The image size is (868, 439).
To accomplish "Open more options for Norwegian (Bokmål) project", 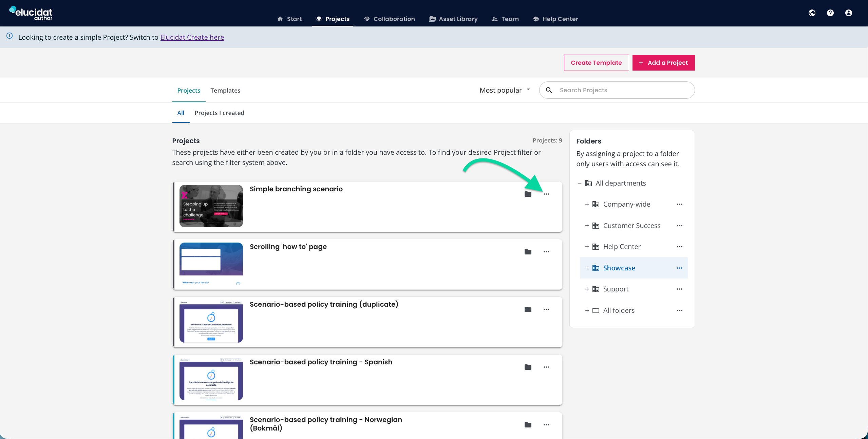I will 546,425.
